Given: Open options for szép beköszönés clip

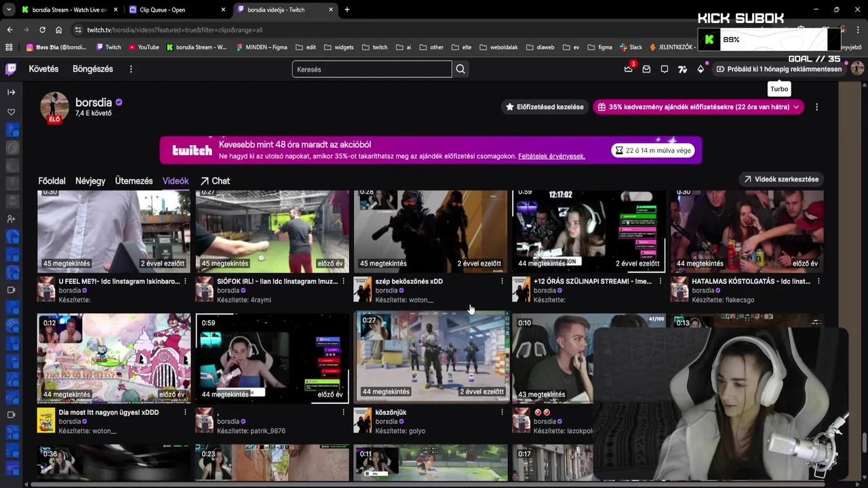Looking at the screenshot, I should pos(502,281).
